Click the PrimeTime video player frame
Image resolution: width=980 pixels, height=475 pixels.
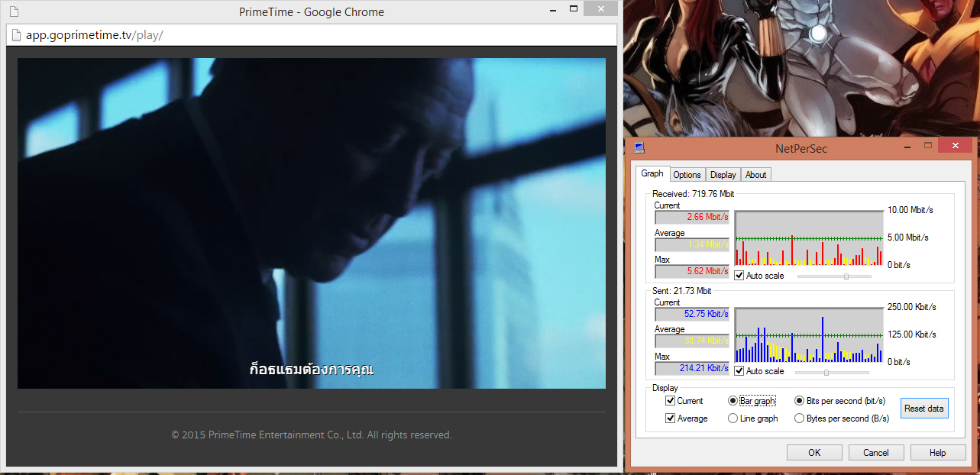click(x=312, y=223)
